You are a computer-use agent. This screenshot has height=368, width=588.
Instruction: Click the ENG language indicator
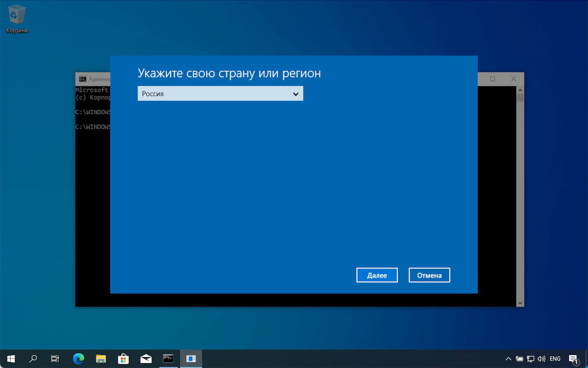pyautogui.click(x=555, y=358)
